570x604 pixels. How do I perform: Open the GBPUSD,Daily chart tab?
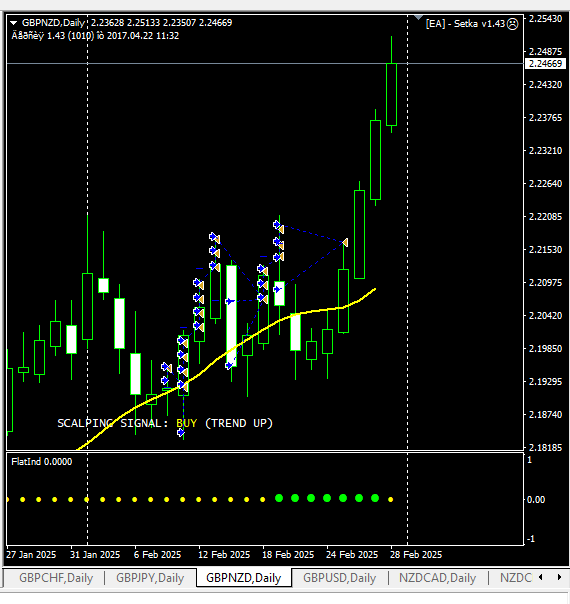[339, 578]
